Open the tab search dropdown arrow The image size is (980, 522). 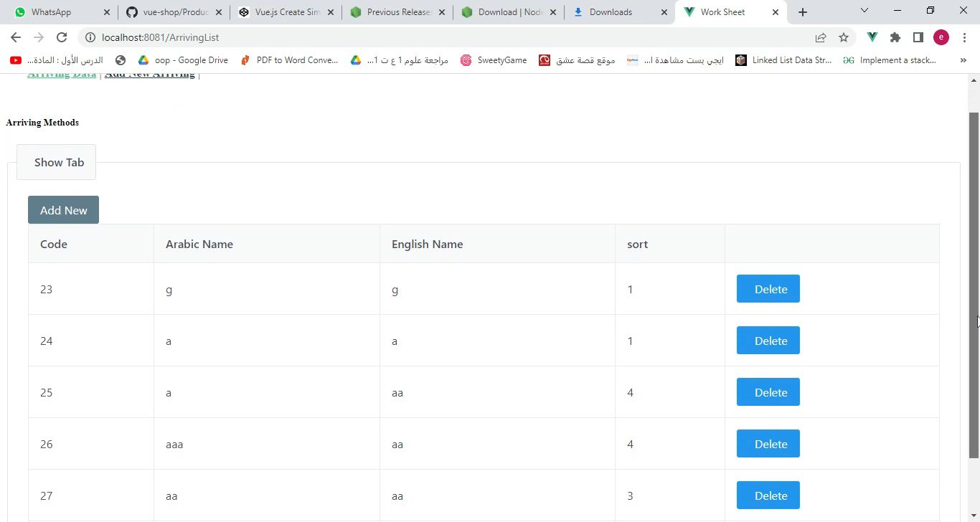pyautogui.click(x=863, y=11)
